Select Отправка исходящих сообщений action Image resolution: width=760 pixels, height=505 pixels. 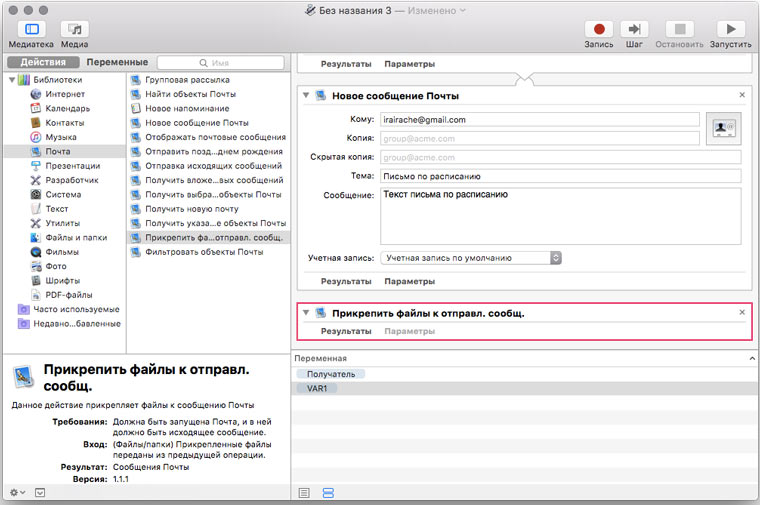tap(213, 166)
